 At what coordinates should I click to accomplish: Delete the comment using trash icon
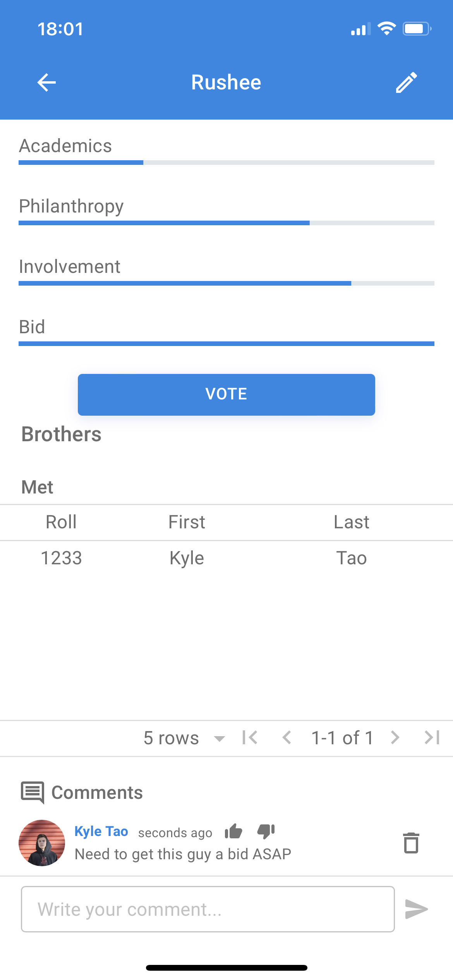[x=411, y=843]
